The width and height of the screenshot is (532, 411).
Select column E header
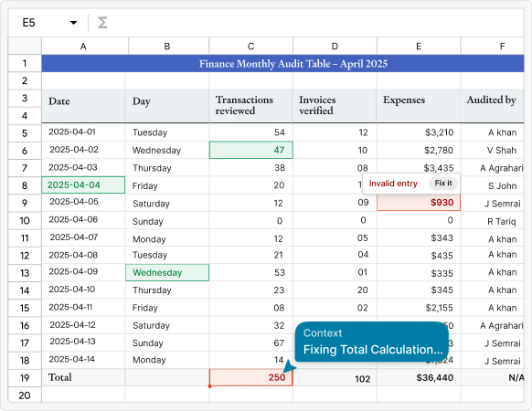coord(419,46)
